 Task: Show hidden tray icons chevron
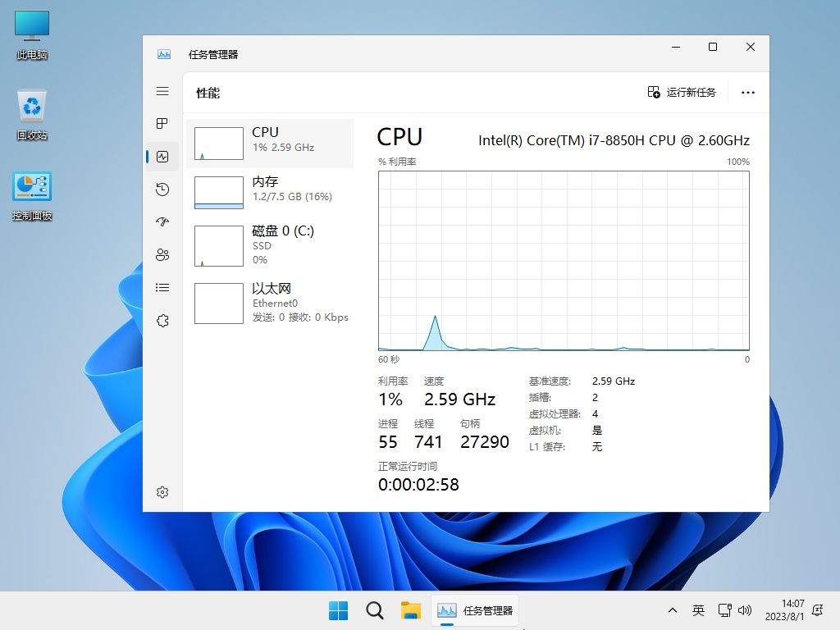pyautogui.click(x=673, y=610)
